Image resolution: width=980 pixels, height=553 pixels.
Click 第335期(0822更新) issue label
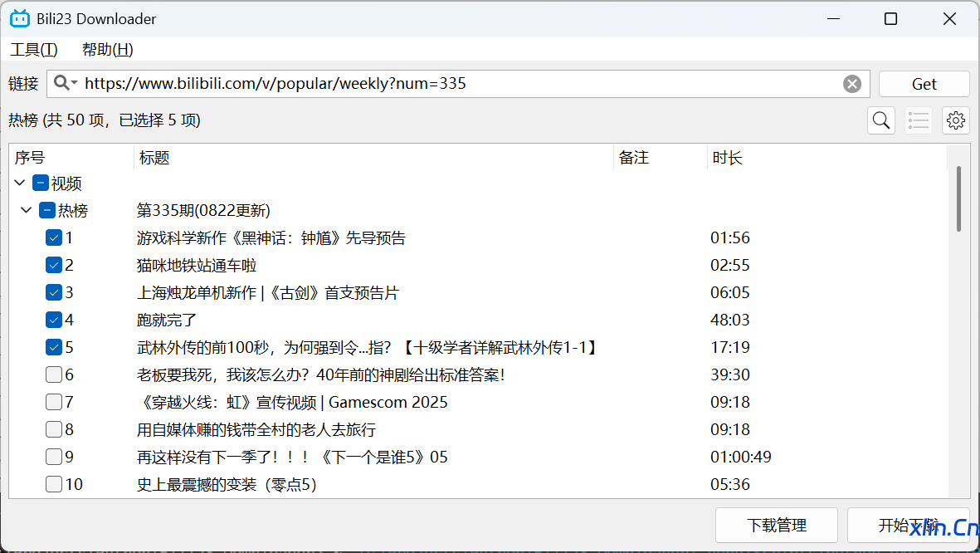(203, 210)
